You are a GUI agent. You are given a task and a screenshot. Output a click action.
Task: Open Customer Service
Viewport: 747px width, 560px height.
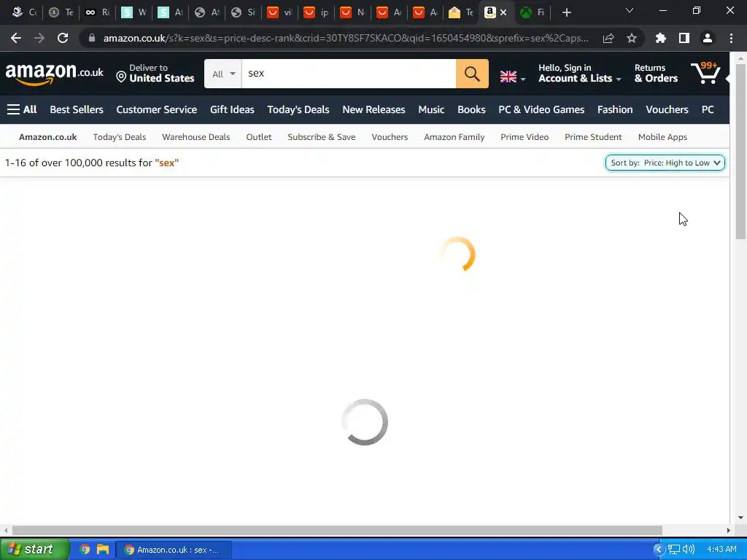(x=157, y=109)
